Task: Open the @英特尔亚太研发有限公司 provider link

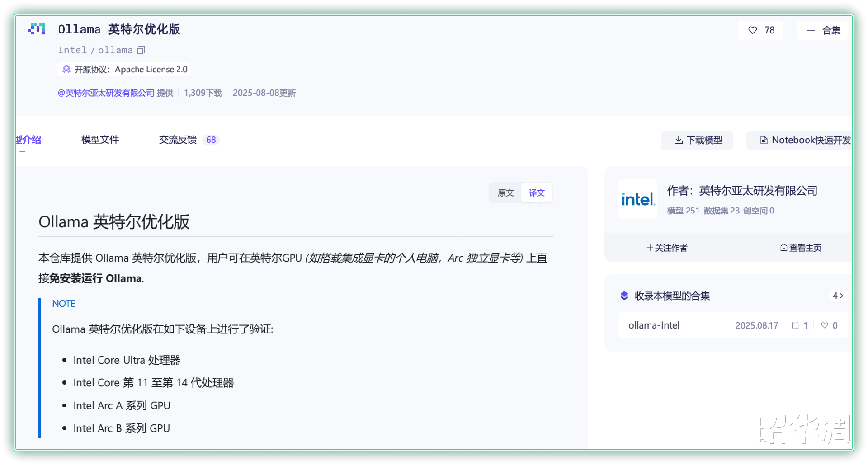Action: pyautogui.click(x=106, y=93)
